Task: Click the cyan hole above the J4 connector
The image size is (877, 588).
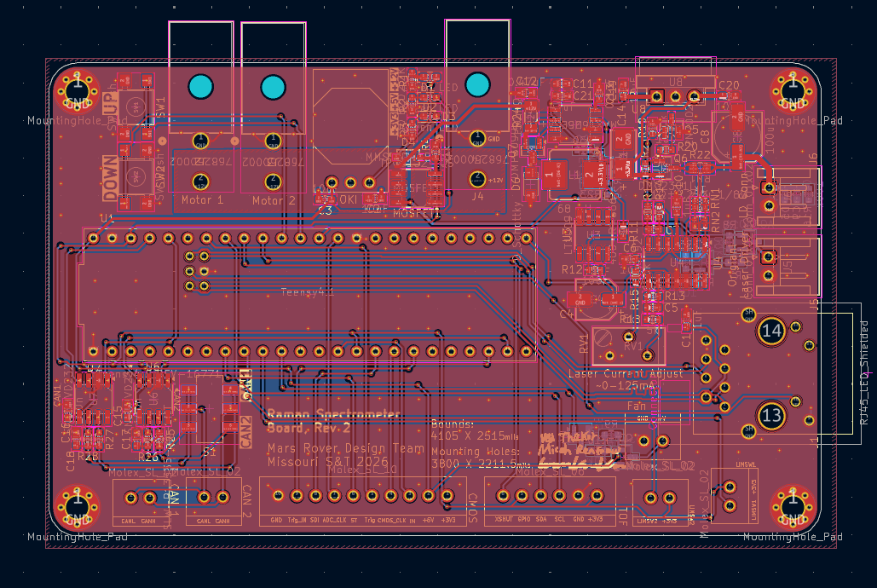Action: [x=477, y=84]
